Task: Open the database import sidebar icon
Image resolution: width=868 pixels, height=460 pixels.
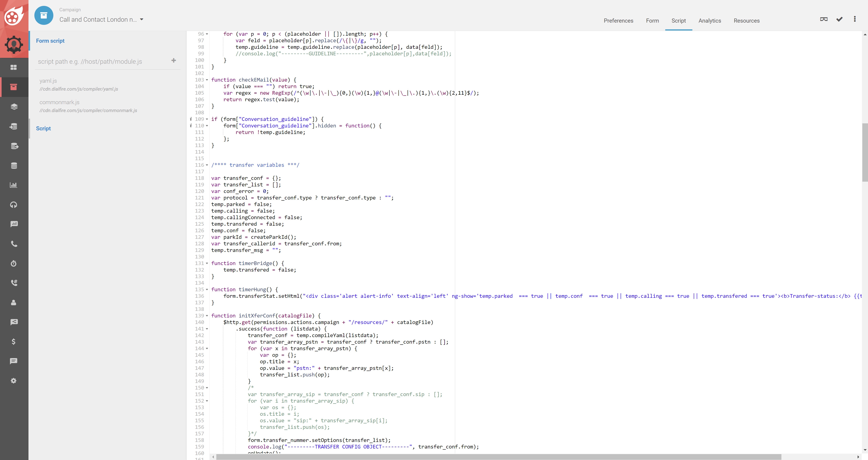Action: (x=14, y=126)
